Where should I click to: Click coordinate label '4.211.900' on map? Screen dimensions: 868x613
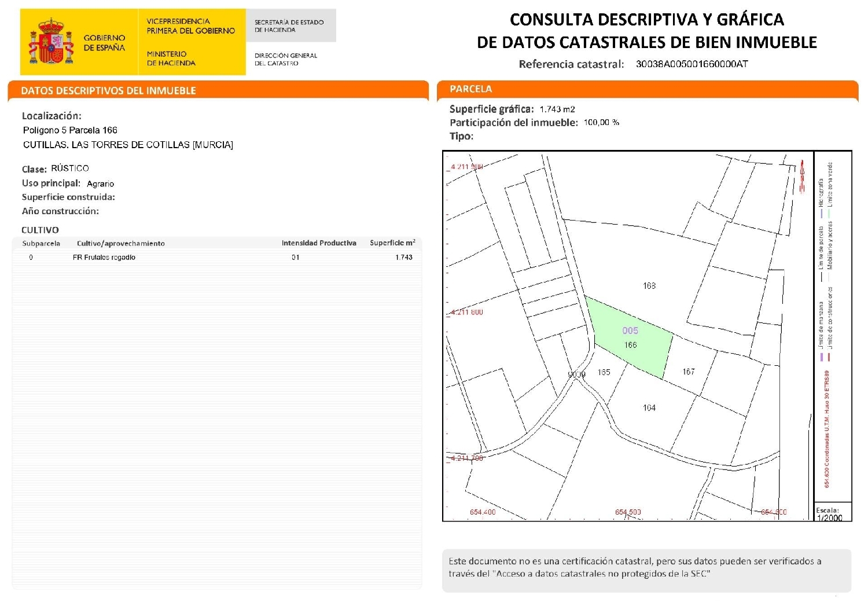click(x=466, y=167)
